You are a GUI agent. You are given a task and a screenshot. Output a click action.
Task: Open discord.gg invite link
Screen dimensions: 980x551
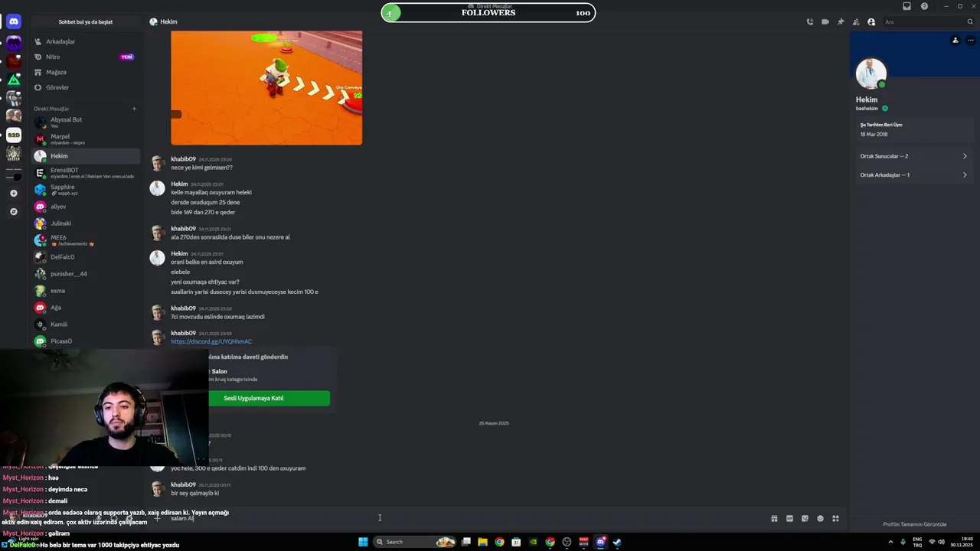pyautogui.click(x=211, y=342)
